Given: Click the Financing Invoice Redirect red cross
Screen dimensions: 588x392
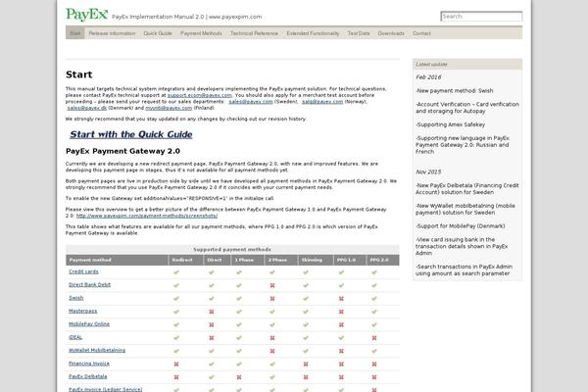Looking at the screenshot, I should (x=176, y=365).
